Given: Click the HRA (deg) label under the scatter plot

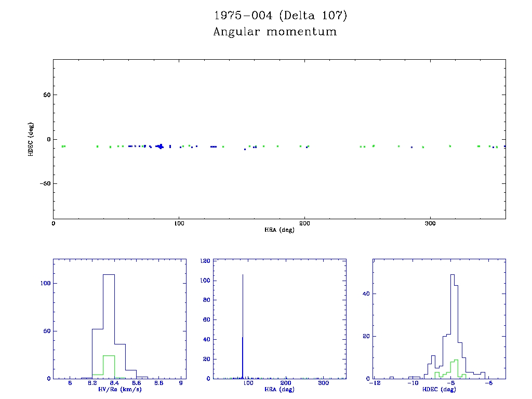Looking at the screenshot, I should (x=280, y=230).
